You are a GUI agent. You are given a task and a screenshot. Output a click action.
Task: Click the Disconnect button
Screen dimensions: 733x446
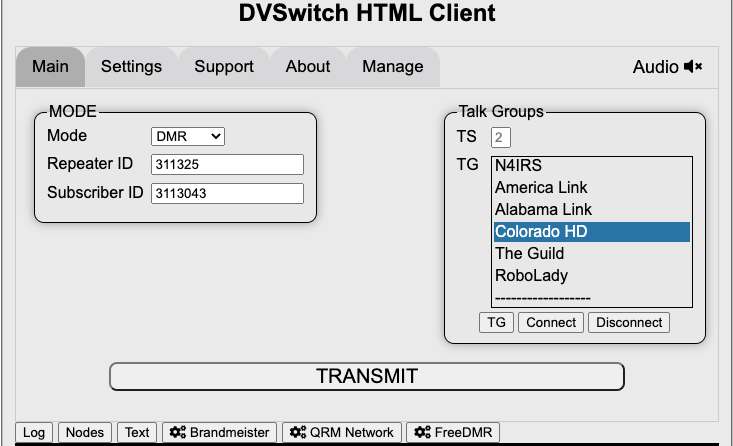(628, 322)
